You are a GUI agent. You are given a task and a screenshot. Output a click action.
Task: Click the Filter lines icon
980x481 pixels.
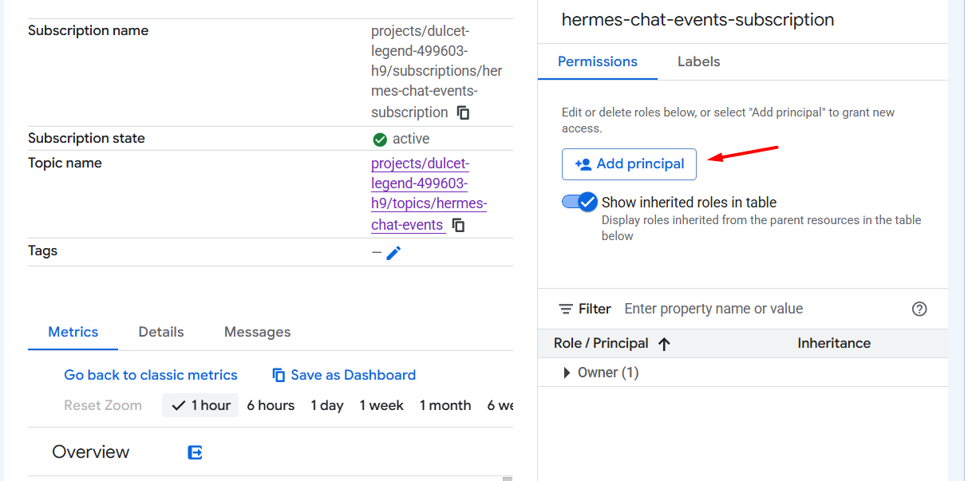566,309
